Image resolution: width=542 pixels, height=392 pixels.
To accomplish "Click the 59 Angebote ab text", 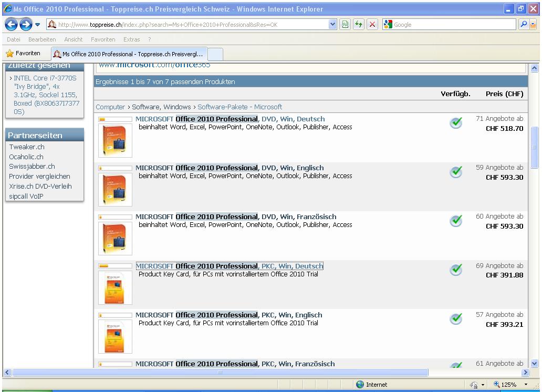I will (499, 168).
